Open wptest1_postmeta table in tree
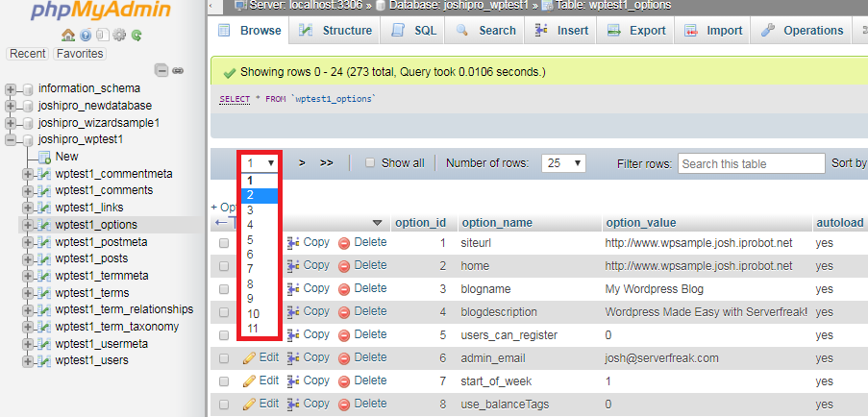The width and height of the screenshot is (868, 417). (101, 242)
